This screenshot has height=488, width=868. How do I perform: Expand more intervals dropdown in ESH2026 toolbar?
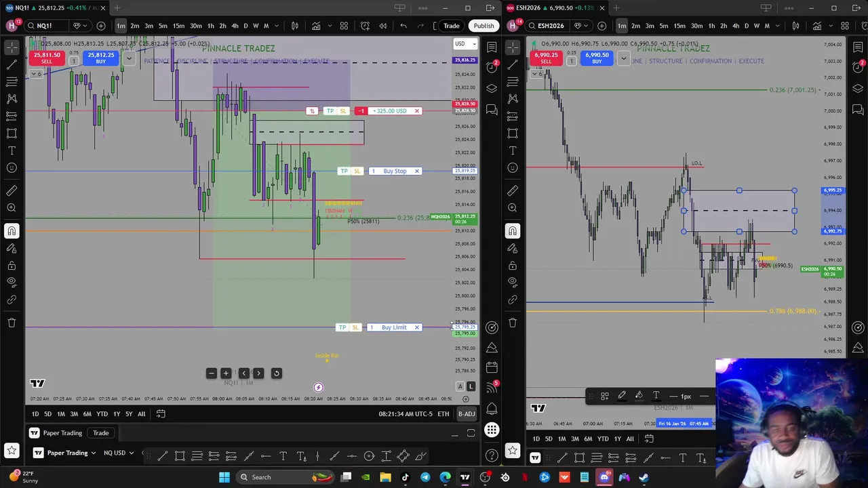[x=777, y=26]
